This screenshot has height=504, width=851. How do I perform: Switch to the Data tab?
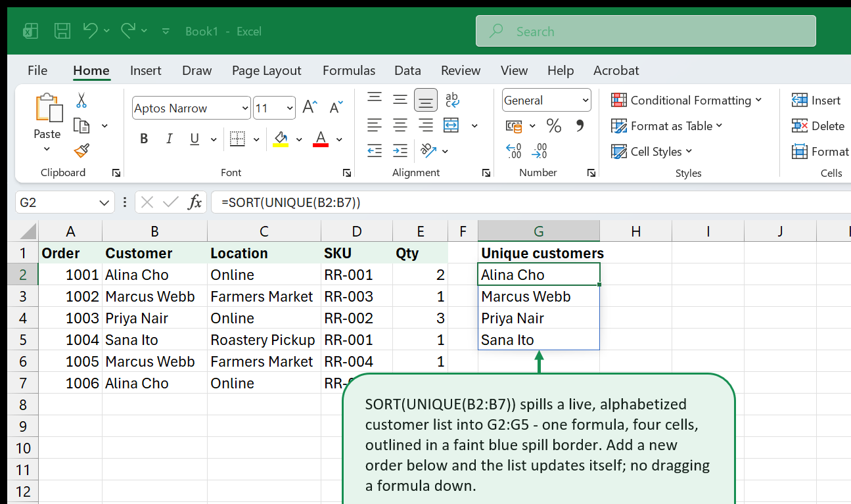click(407, 70)
